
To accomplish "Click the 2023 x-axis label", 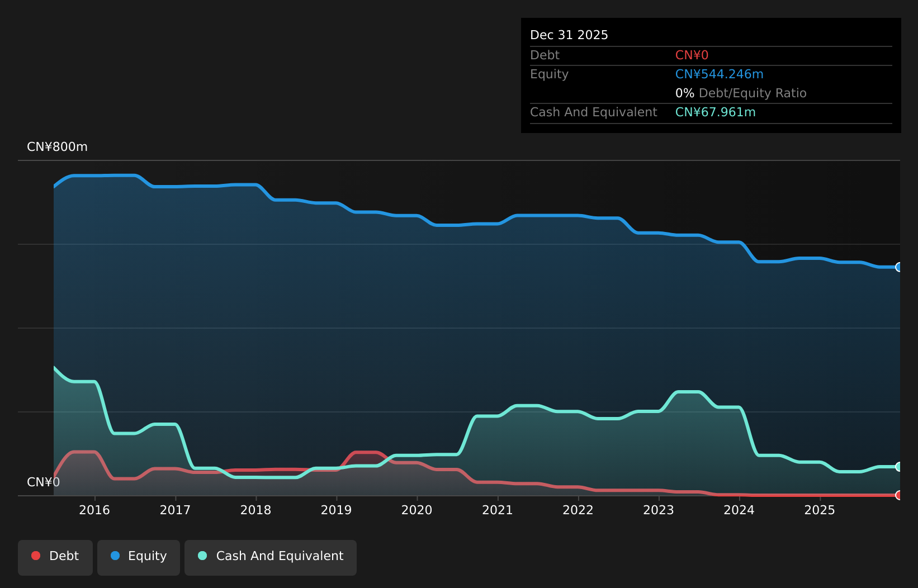I will point(659,510).
